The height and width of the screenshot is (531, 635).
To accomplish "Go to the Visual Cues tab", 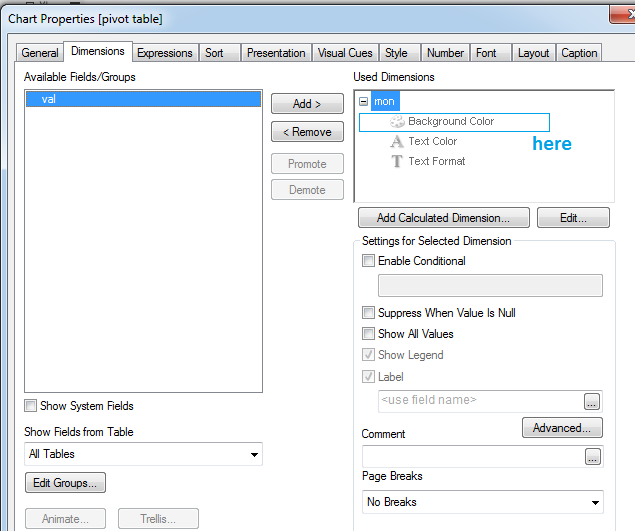I will tap(345, 53).
